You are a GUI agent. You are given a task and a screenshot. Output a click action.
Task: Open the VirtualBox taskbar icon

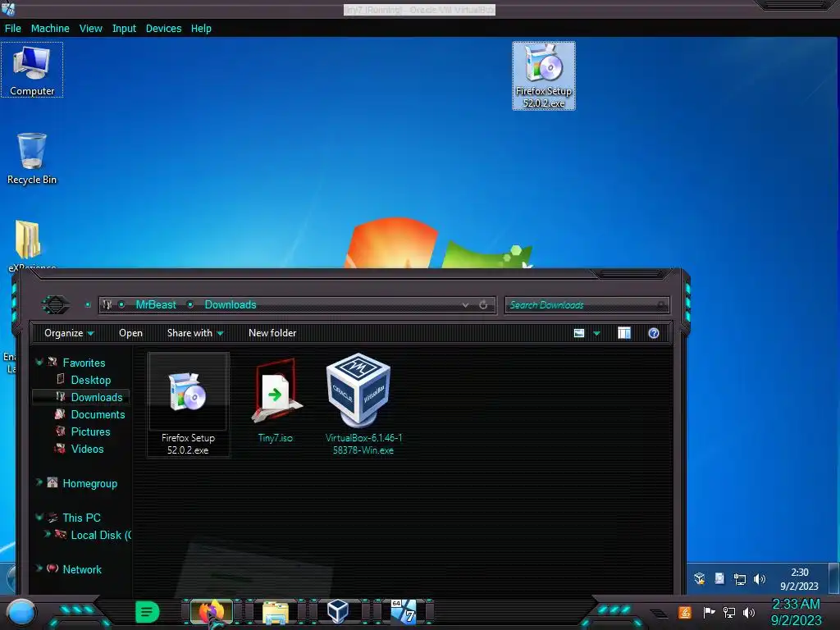tap(338, 612)
